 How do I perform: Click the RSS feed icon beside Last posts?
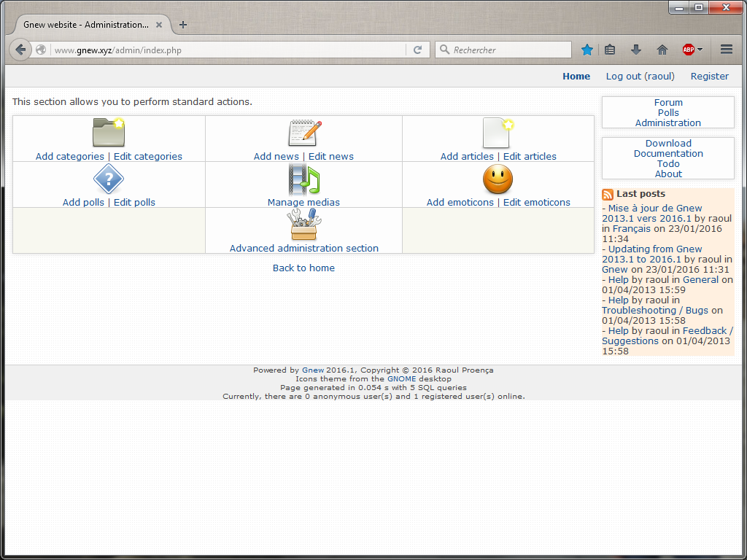pyautogui.click(x=607, y=195)
